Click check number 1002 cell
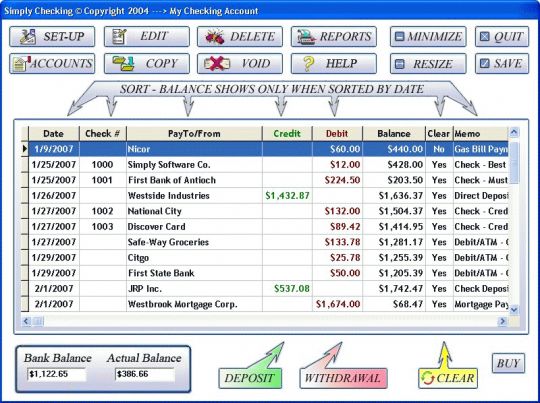The image size is (540, 403). tap(103, 211)
